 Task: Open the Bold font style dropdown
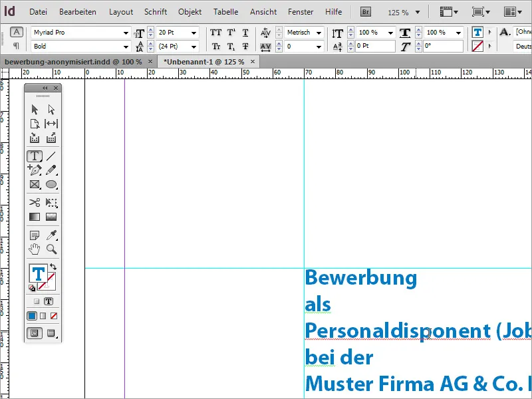coord(126,47)
